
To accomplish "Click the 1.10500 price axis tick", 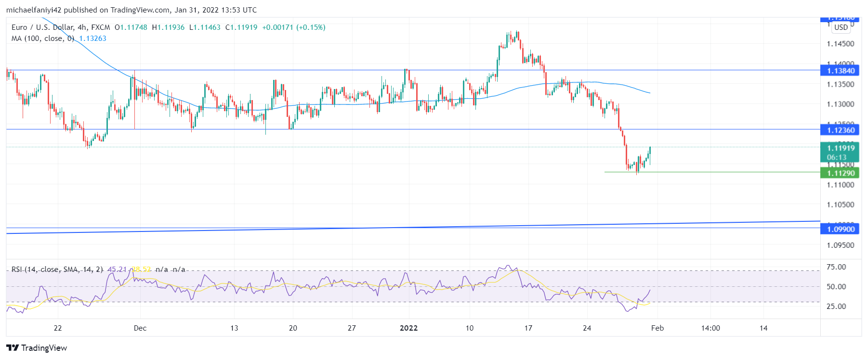I will (841, 205).
